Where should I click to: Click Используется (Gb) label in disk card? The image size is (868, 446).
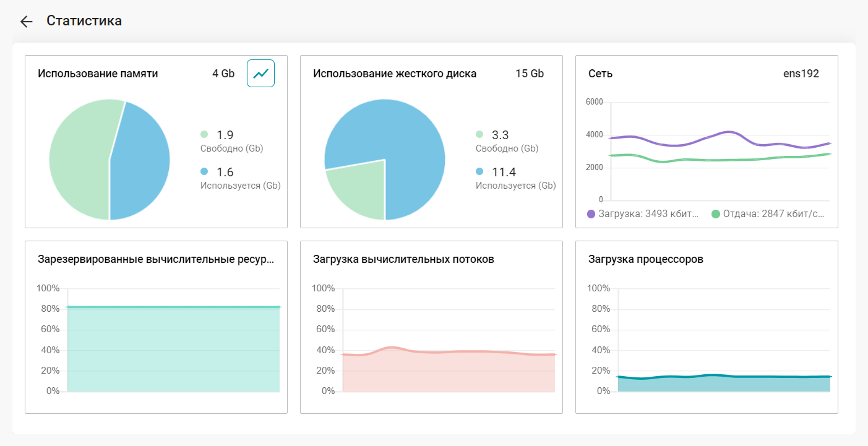515,186
